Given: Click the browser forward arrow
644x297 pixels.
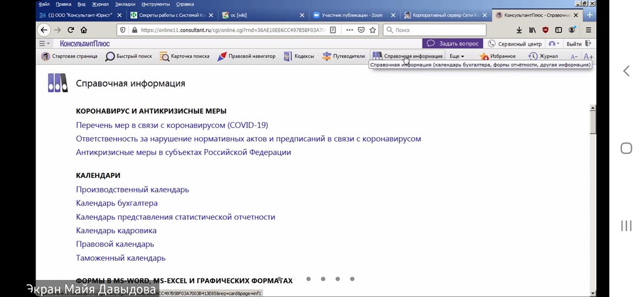Looking at the screenshot, I should pyautogui.click(x=58, y=30).
